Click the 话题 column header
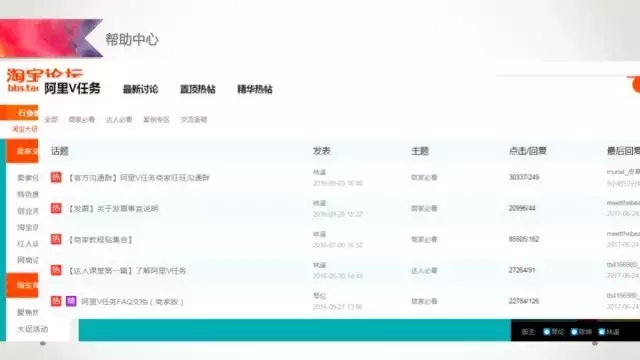 coord(60,151)
